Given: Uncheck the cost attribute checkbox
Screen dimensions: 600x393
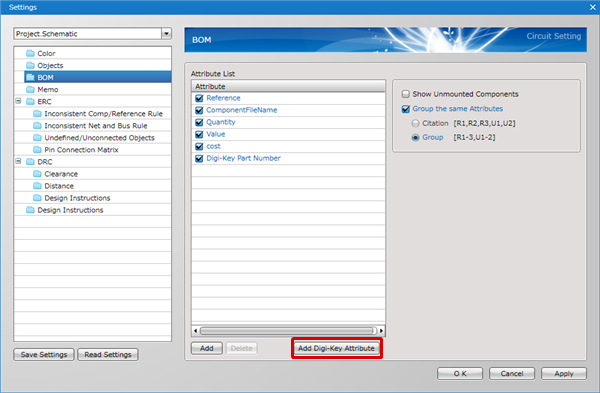Looking at the screenshot, I should 199,147.
